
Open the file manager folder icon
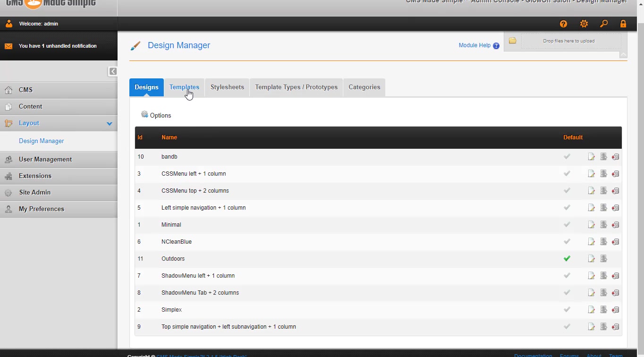point(512,41)
